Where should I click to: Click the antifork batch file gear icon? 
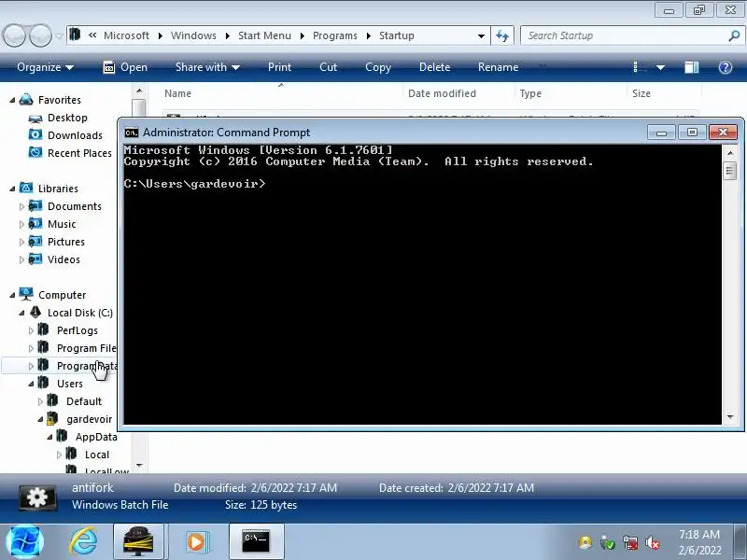pyautogui.click(x=37, y=497)
